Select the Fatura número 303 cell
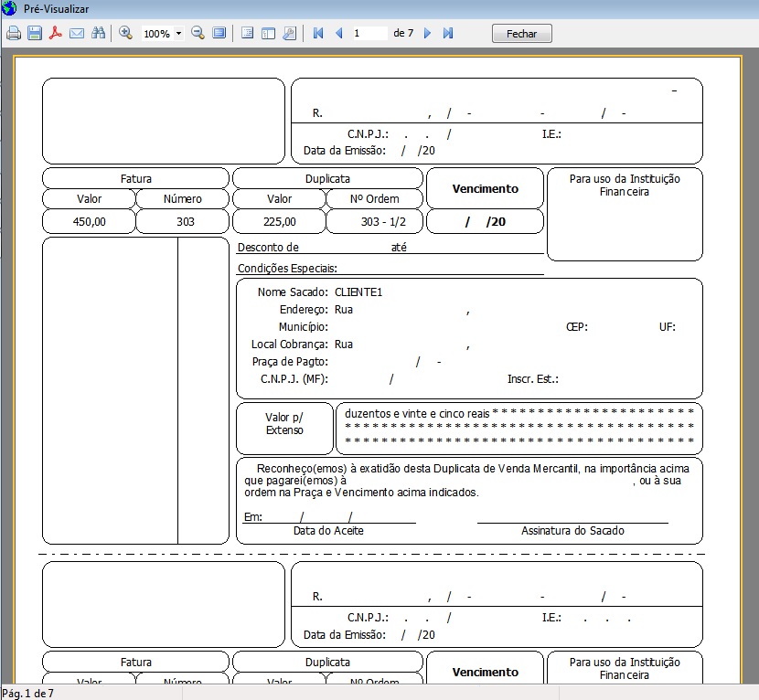The height and width of the screenshot is (700, 759). [x=183, y=221]
